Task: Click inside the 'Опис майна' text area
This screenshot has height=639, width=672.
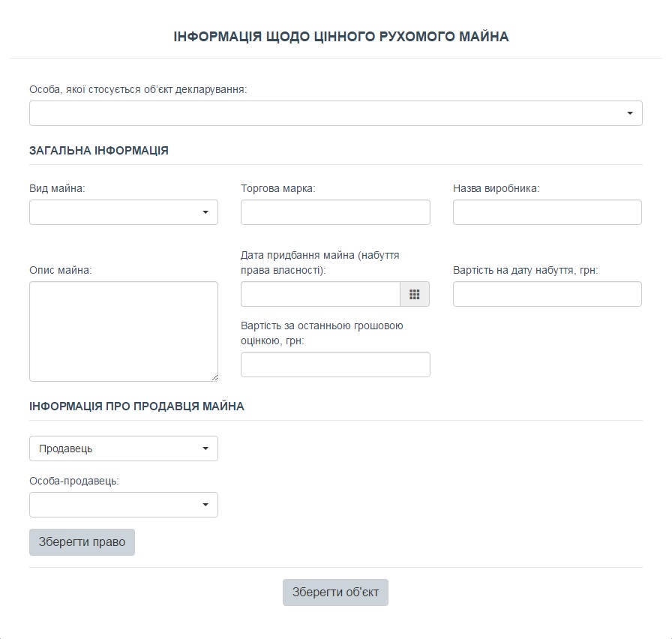Action: pos(124,331)
